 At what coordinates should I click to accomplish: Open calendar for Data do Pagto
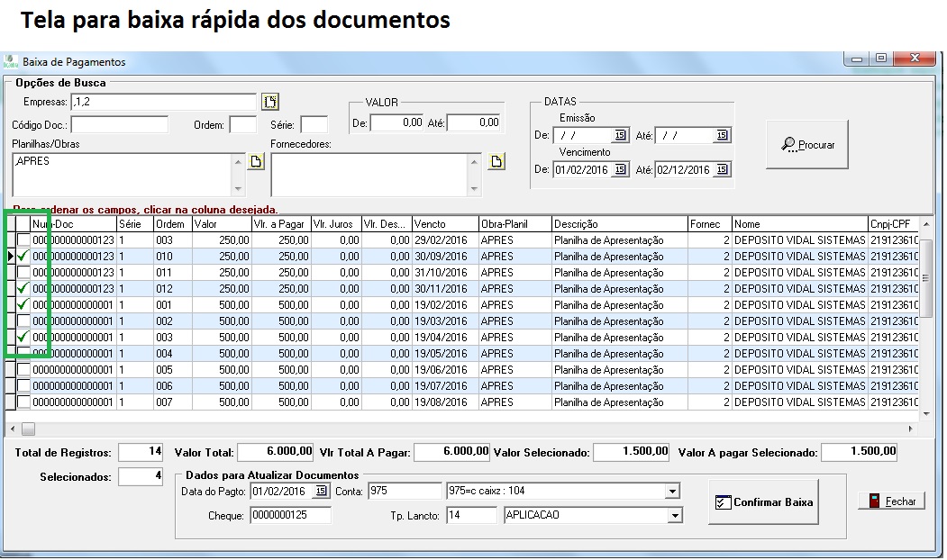click(x=321, y=492)
